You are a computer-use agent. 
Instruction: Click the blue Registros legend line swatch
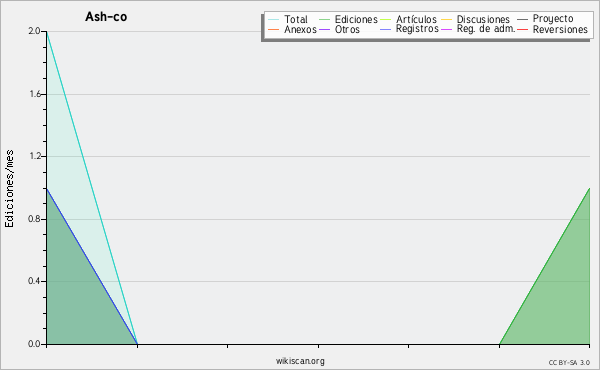tap(385, 29)
